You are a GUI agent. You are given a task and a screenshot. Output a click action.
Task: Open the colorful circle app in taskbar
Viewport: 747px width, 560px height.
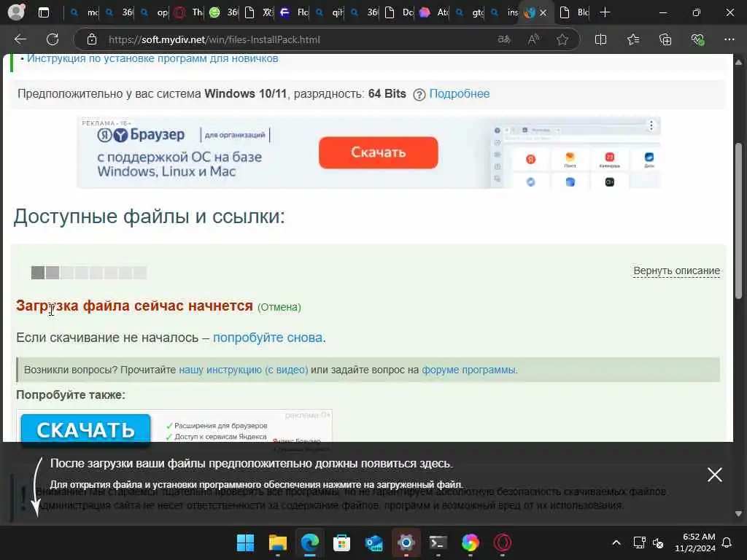[x=471, y=542]
